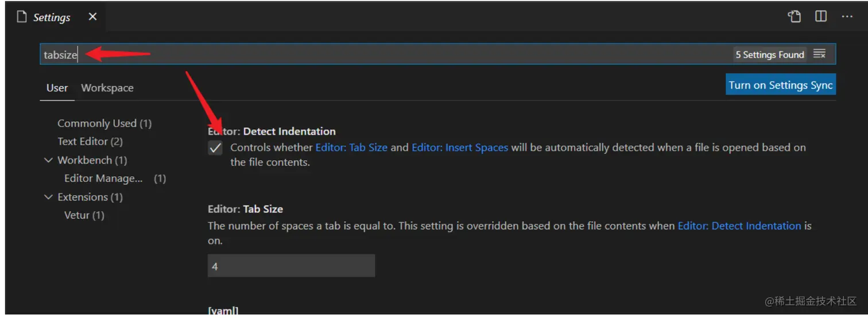
Task: Follow the Editor: Tab Size link
Action: (351, 148)
